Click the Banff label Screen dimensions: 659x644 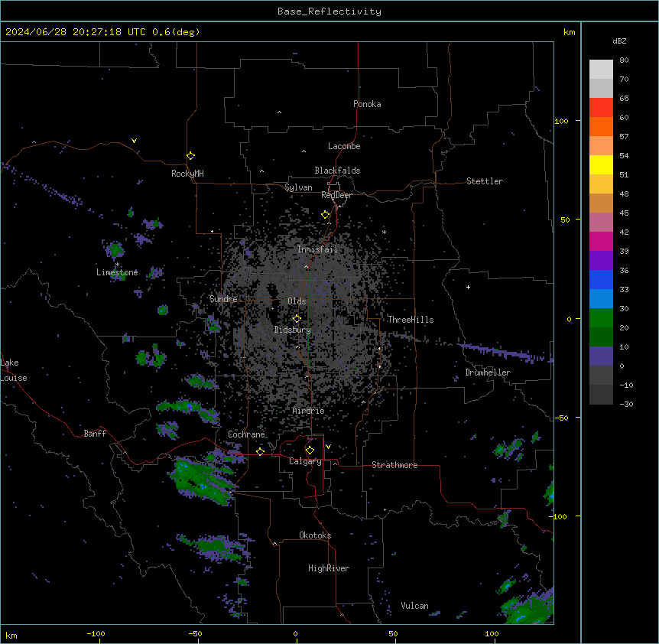coord(95,434)
